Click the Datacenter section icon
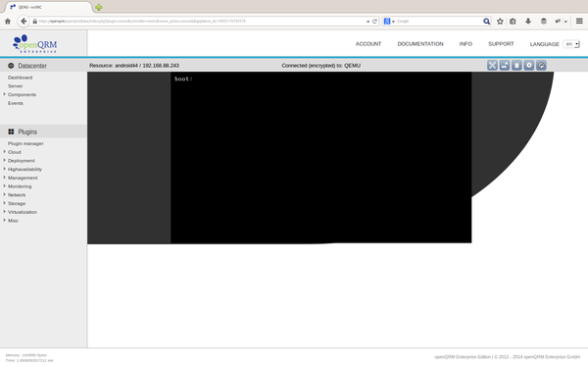 [11, 66]
